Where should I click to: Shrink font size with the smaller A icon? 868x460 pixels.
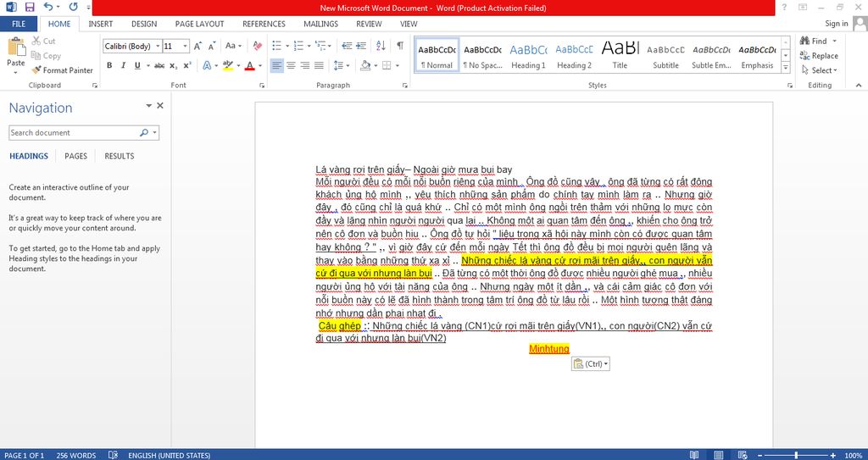pos(211,47)
